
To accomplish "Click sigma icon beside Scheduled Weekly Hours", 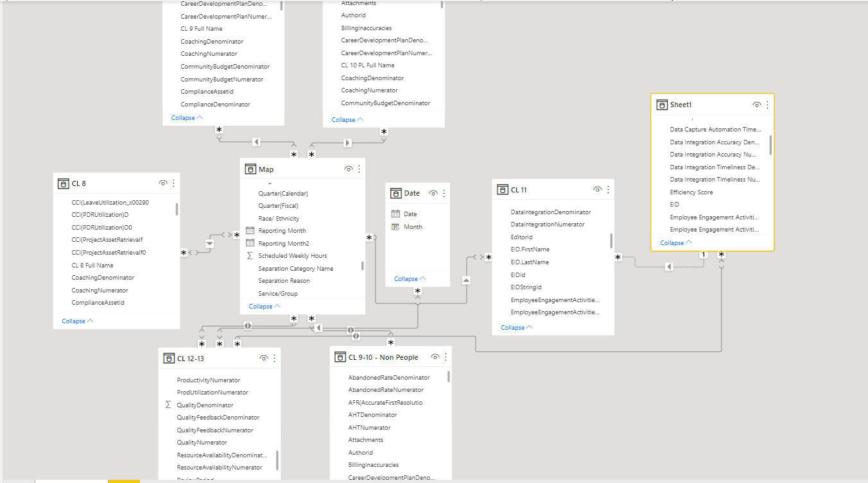I will pyautogui.click(x=250, y=255).
